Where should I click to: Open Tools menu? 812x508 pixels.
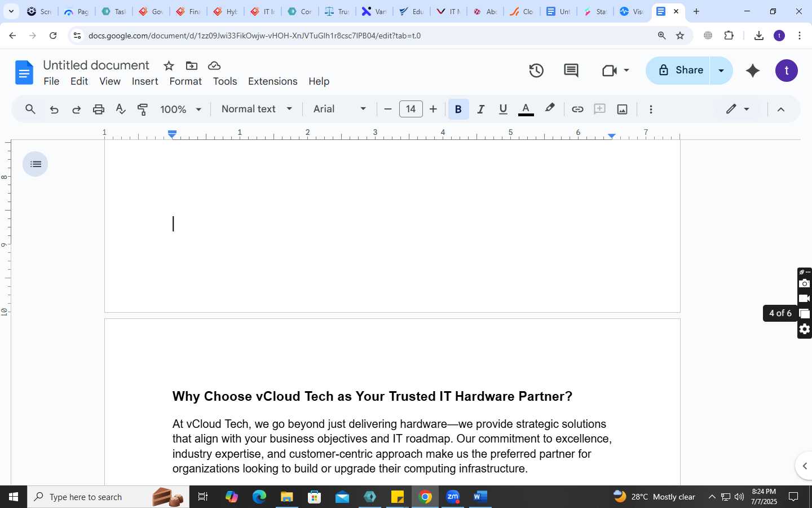tap(225, 81)
